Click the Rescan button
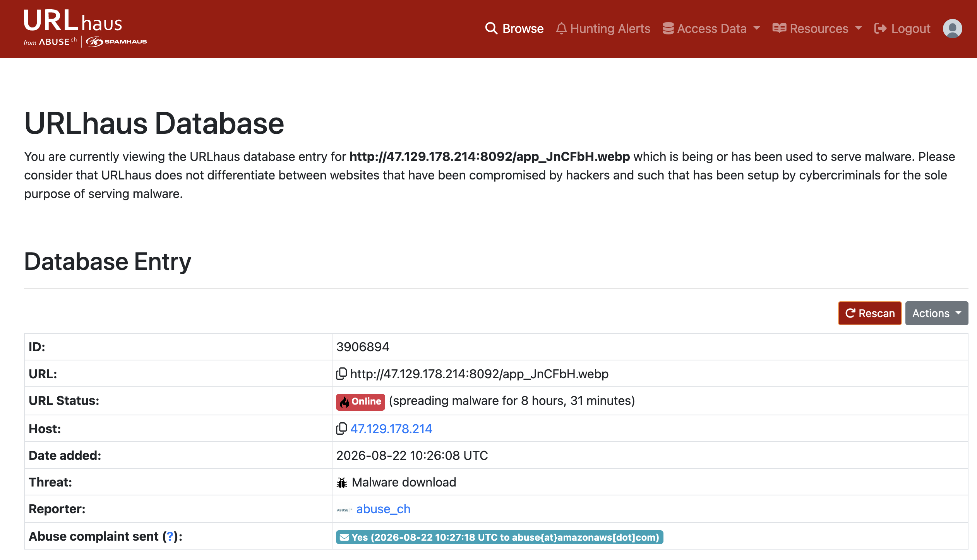This screenshot has height=560, width=977. click(870, 313)
